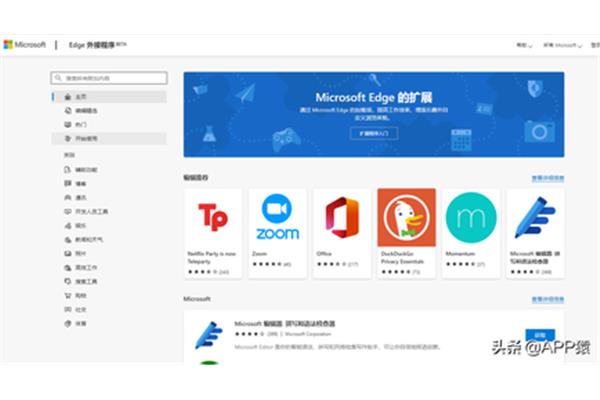
Task: Open the Microsoft 编辑器 list item title
Action: 284,323
